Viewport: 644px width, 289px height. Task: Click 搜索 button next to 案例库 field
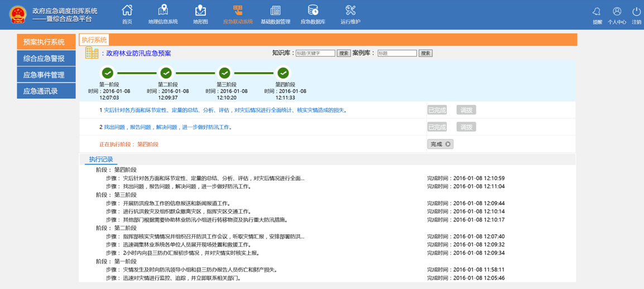tap(426, 54)
